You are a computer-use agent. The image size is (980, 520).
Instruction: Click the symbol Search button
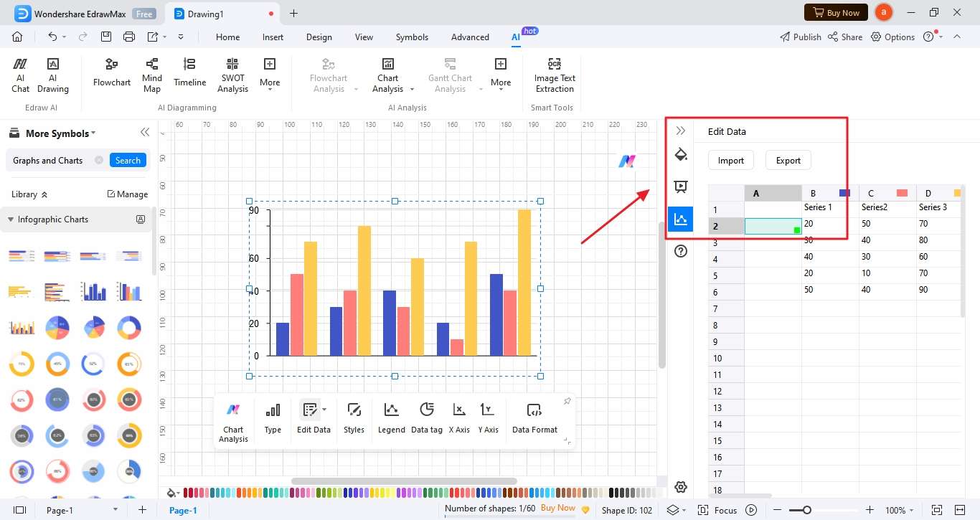pyautogui.click(x=128, y=160)
